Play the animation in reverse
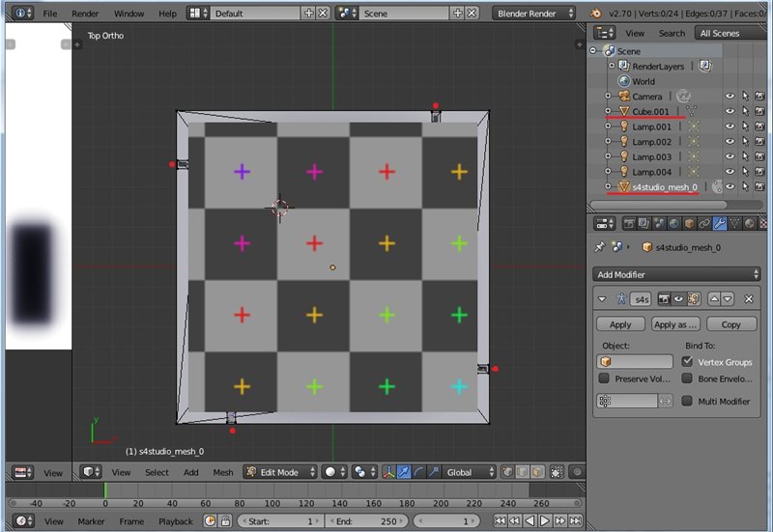773x532 pixels. (530, 520)
